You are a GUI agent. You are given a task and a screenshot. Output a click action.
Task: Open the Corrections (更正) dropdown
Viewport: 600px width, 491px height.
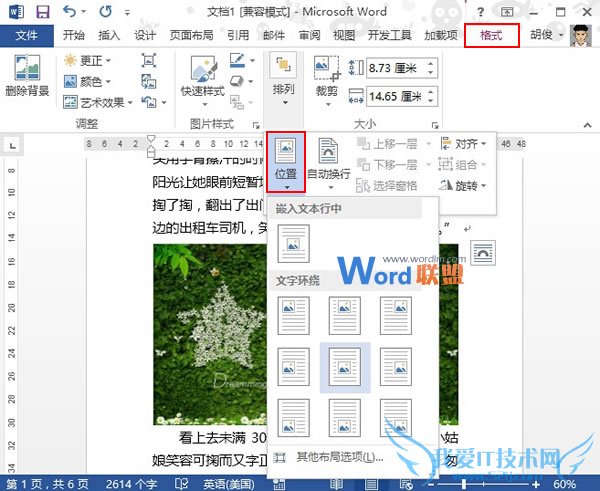click(x=87, y=60)
